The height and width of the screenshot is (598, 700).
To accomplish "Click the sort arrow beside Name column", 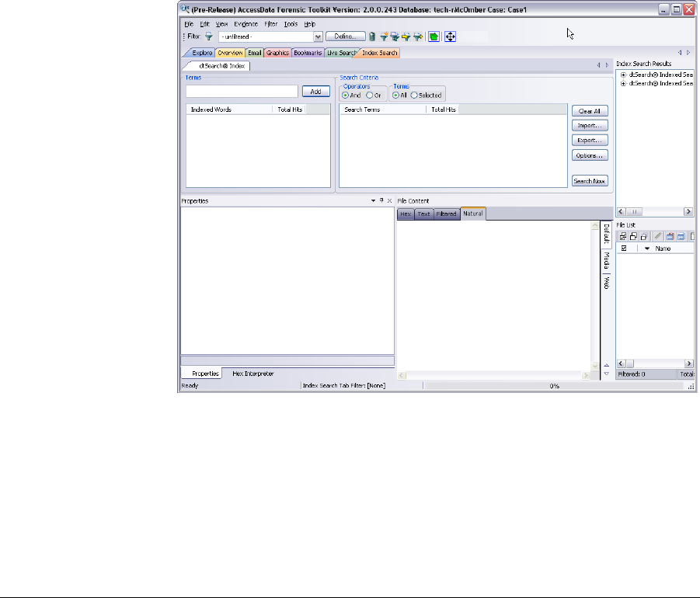I will (x=647, y=249).
